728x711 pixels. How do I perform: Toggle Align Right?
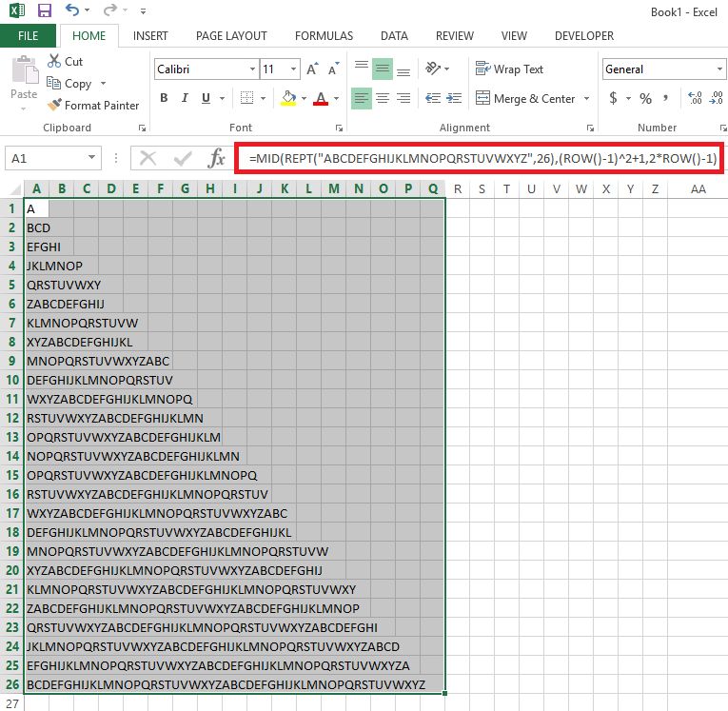403,98
